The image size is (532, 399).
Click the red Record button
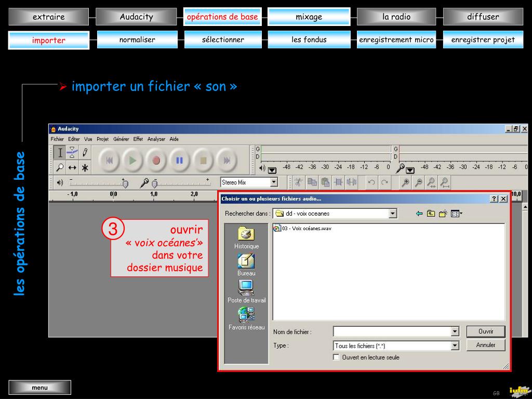(156, 160)
